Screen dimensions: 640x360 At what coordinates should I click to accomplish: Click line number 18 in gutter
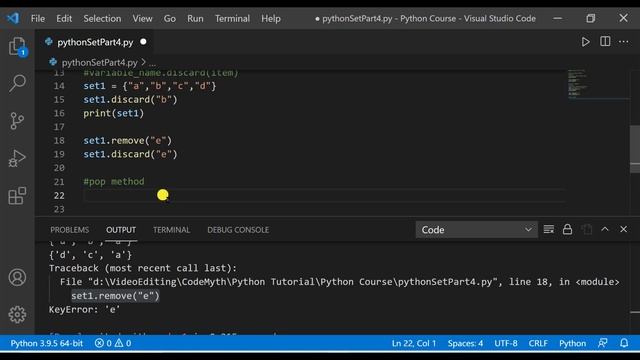59,140
